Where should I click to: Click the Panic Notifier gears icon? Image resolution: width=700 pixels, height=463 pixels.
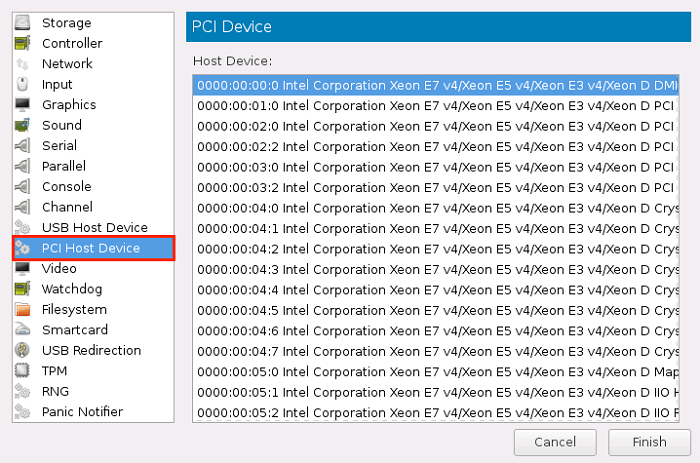tap(22, 412)
